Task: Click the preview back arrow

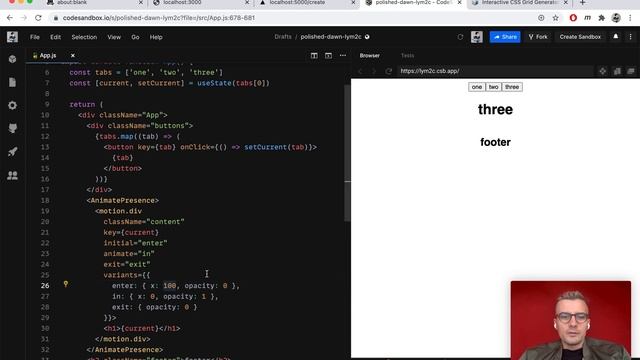Action: click(360, 71)
